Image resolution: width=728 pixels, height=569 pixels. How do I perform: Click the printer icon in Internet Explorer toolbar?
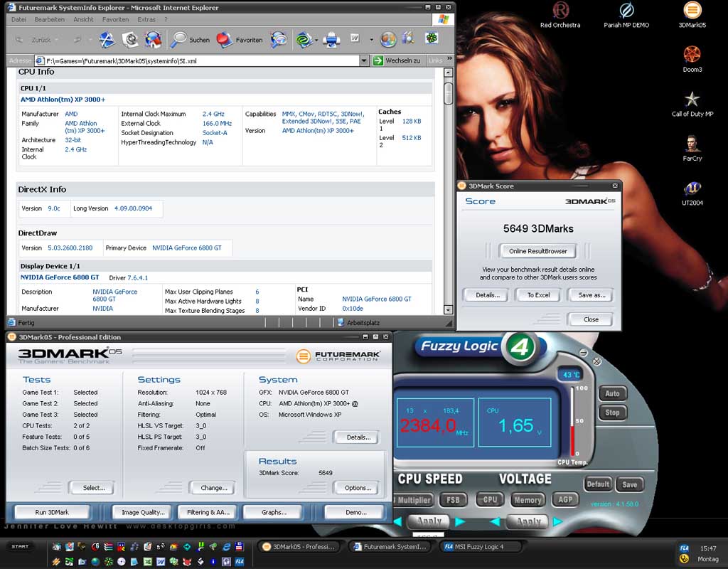pos(331,40)
